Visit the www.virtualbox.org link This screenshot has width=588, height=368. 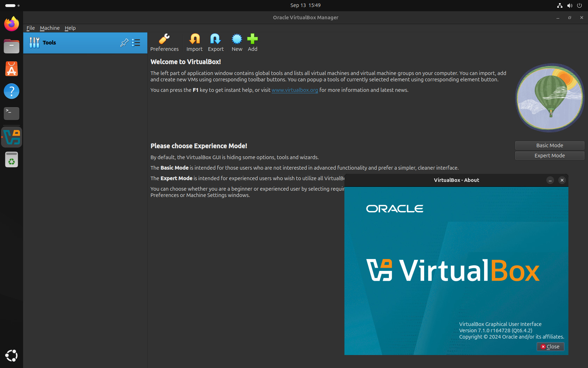coord(295,90)
